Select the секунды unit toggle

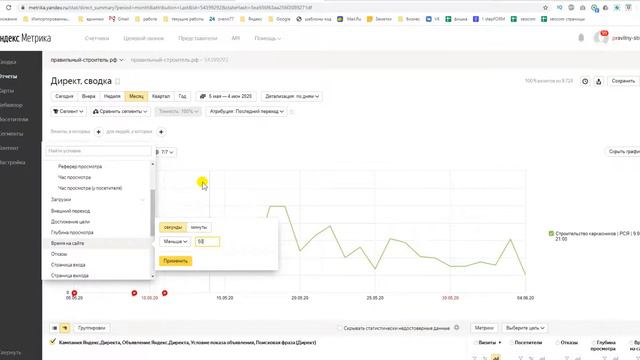[173, 227]
